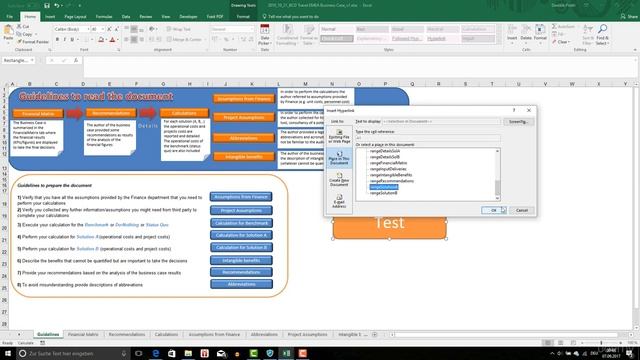Click the AutoSum sigma icon
Screen dimensions: 640x360
tap(554, 26)
